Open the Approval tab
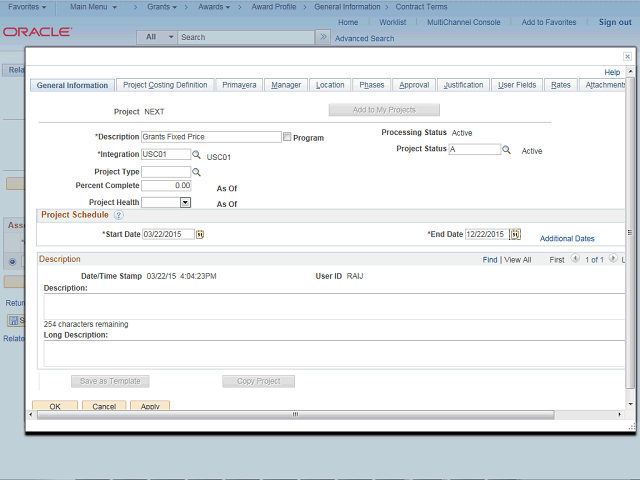Viewport: 640px width, 480px height. [x=414, y=85]
